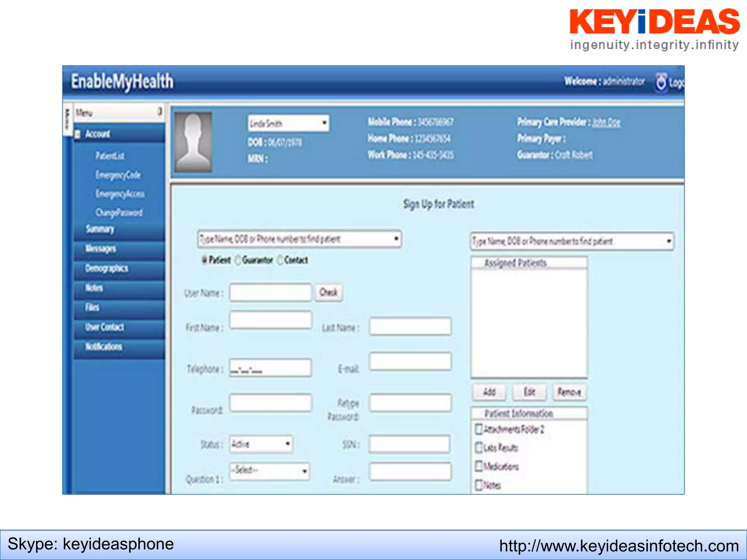Click the Retype Password field
The width and height of the screenshot is (747, 560).
click(x=410, y=403)
